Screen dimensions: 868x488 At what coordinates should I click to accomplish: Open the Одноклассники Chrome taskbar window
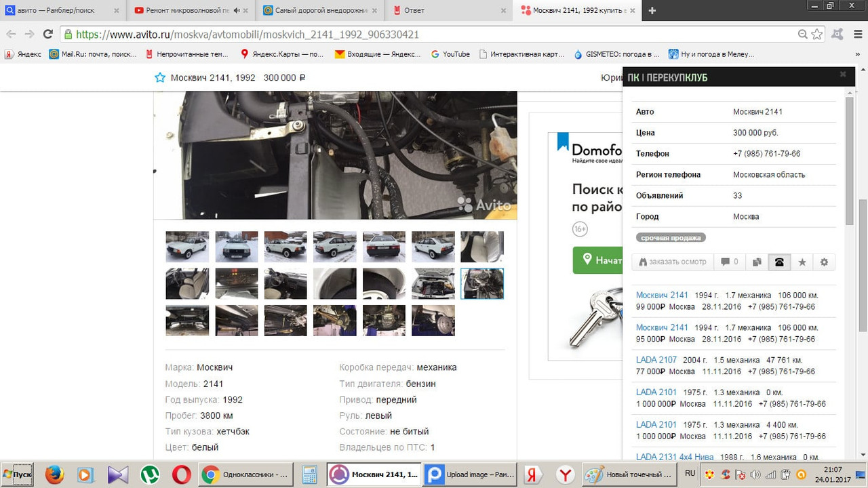pos(247,474)
